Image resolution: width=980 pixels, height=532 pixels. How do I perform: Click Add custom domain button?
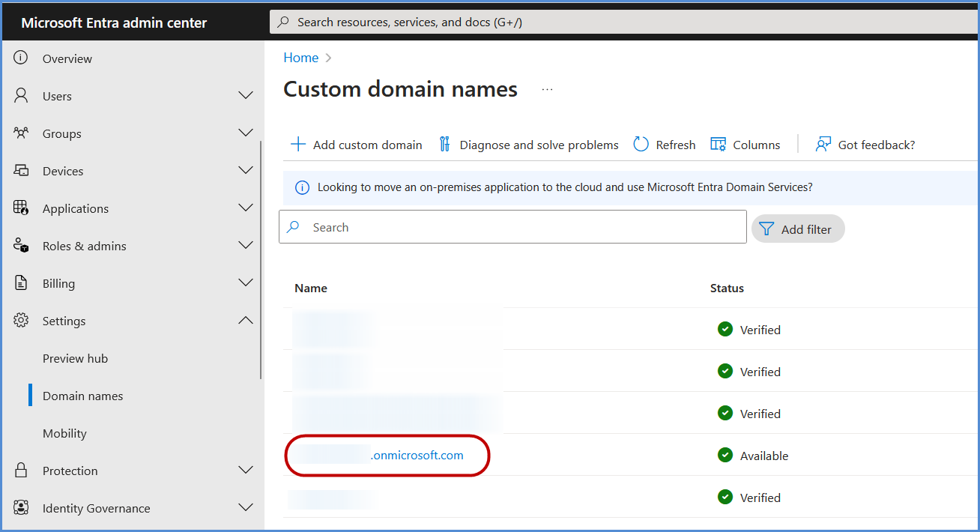pos(357,145)
